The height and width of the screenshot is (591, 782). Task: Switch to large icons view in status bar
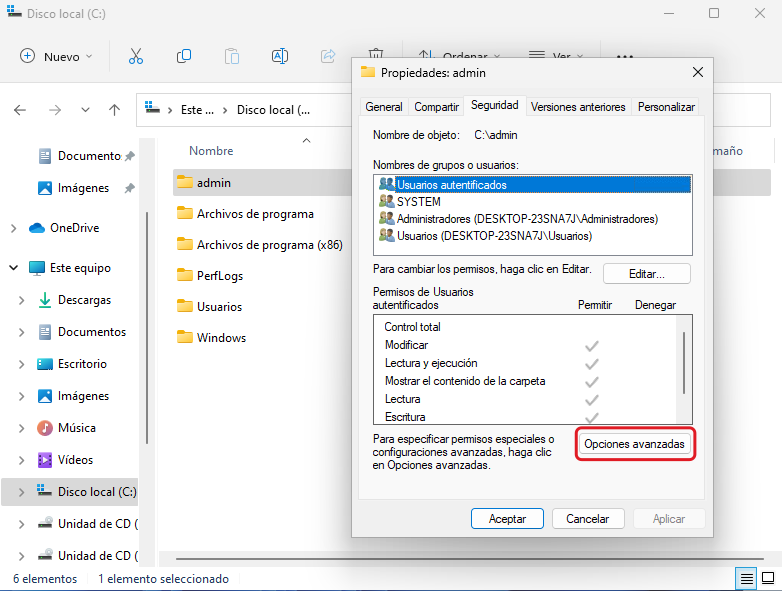click(x=767, y=579)
